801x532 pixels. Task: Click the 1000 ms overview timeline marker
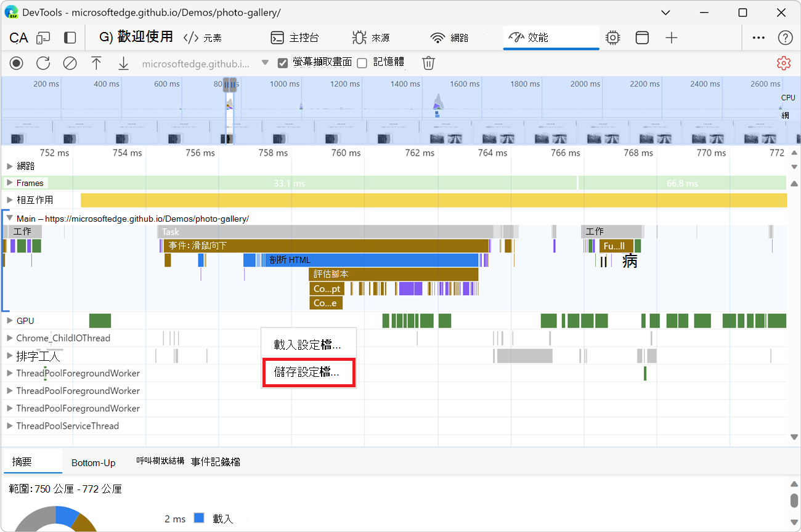tap(285, 84)
